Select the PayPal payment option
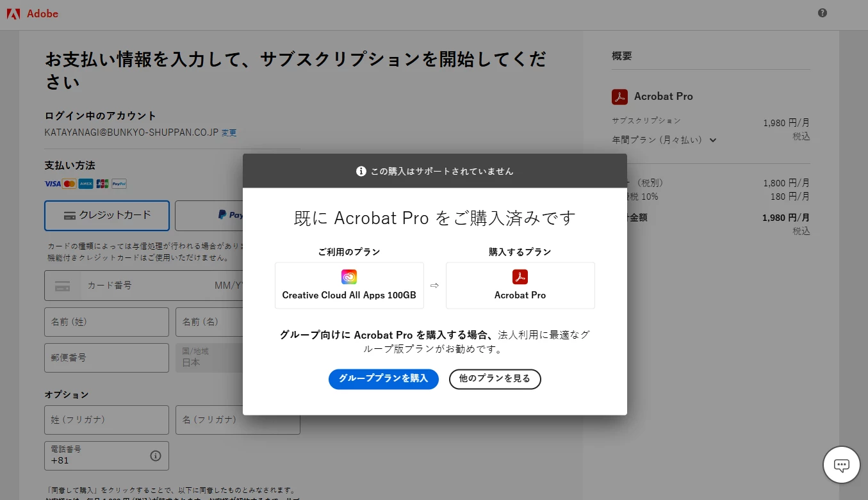868x500 pixels. 209,216
